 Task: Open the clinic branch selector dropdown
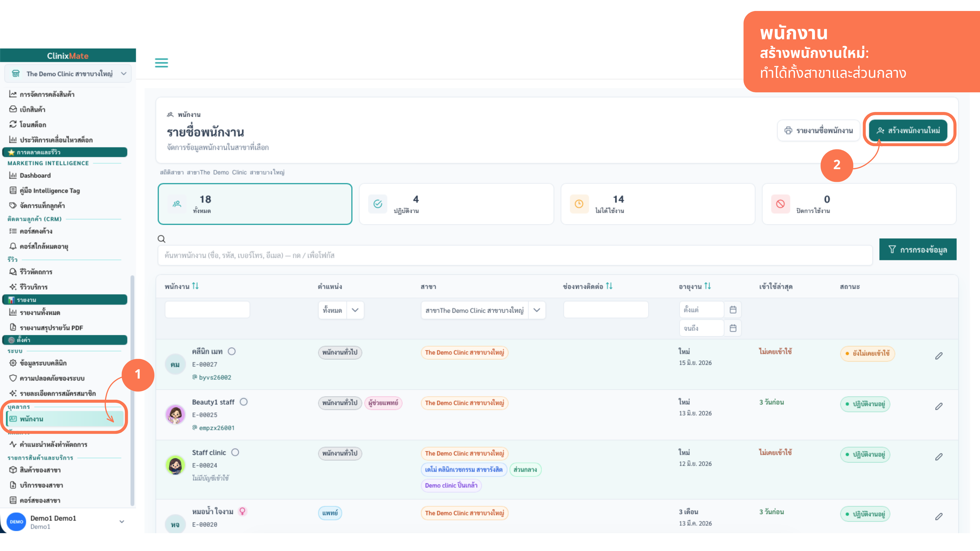click(x=68, y=74)
